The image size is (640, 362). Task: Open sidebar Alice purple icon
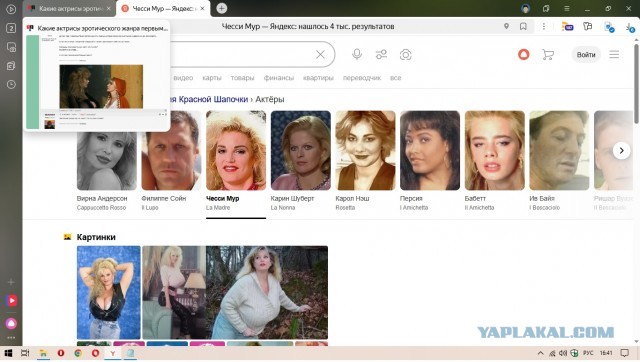pyautogui.click(x=11, y=323)
